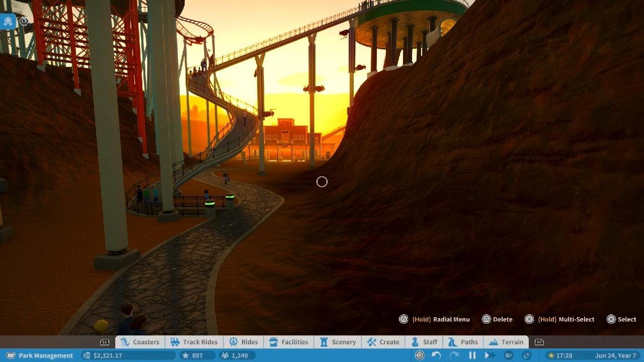Viewport: 644px width, 362px height.
Task: Open the Scenery tab
Action: tap(337, 342)
